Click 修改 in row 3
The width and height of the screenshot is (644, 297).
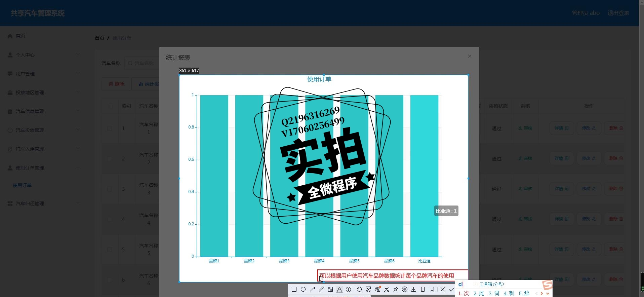589,189
